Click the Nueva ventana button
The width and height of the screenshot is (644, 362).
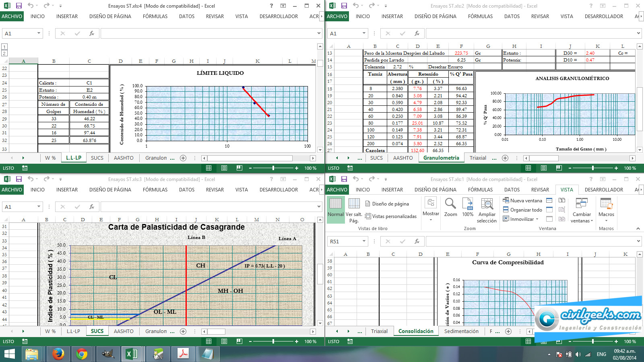point(522,201)
